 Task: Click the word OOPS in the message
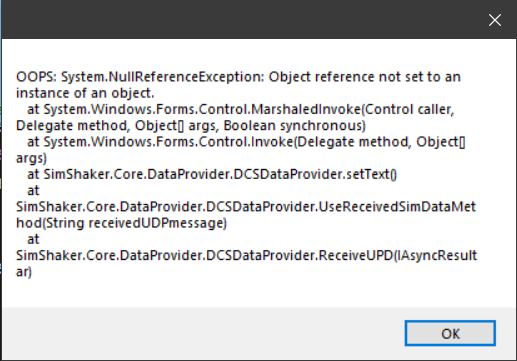[35, 77]
